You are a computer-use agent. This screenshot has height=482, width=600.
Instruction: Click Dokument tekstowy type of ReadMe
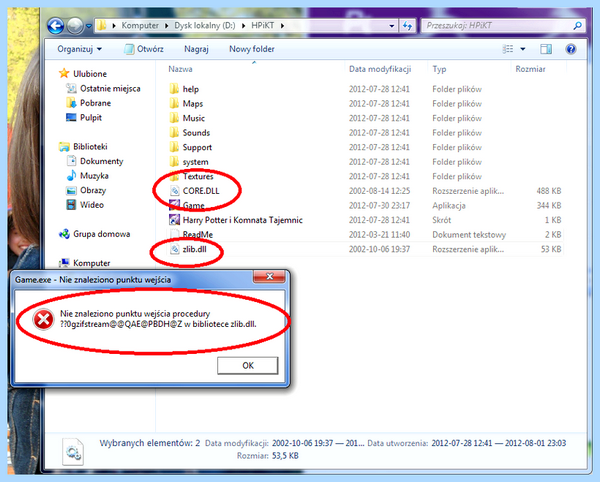[x=469, y=234]
